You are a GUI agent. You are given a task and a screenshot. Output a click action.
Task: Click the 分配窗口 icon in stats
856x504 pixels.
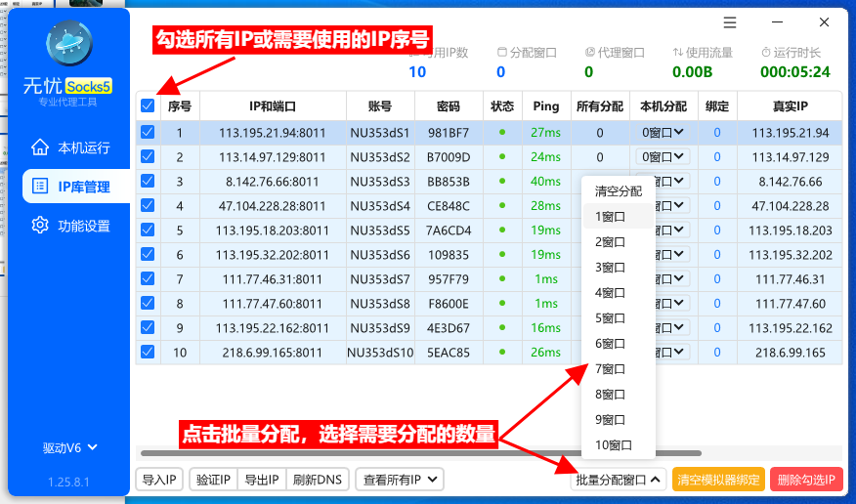tap(501, 53)
